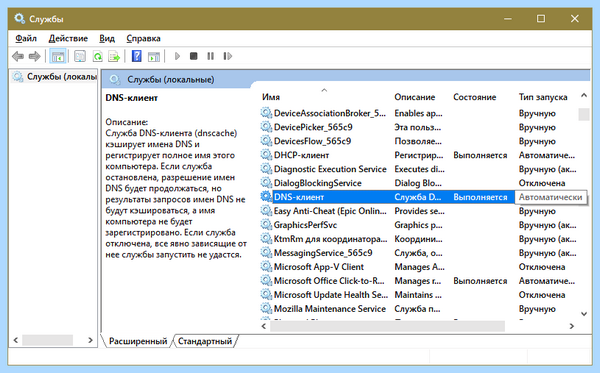The height and width of the screenshot is (373, 600).
Task: Switch to the Расширенный tab
Action: click(x=138, y=341)
